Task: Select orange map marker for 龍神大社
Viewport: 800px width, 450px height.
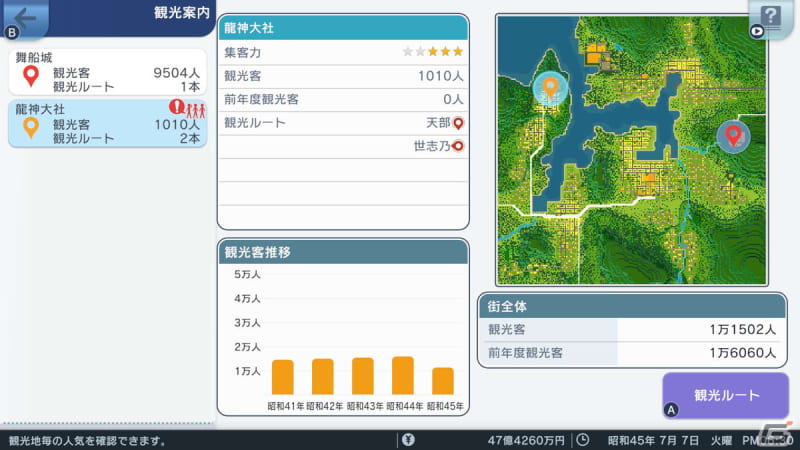Action: coord(550,88)
